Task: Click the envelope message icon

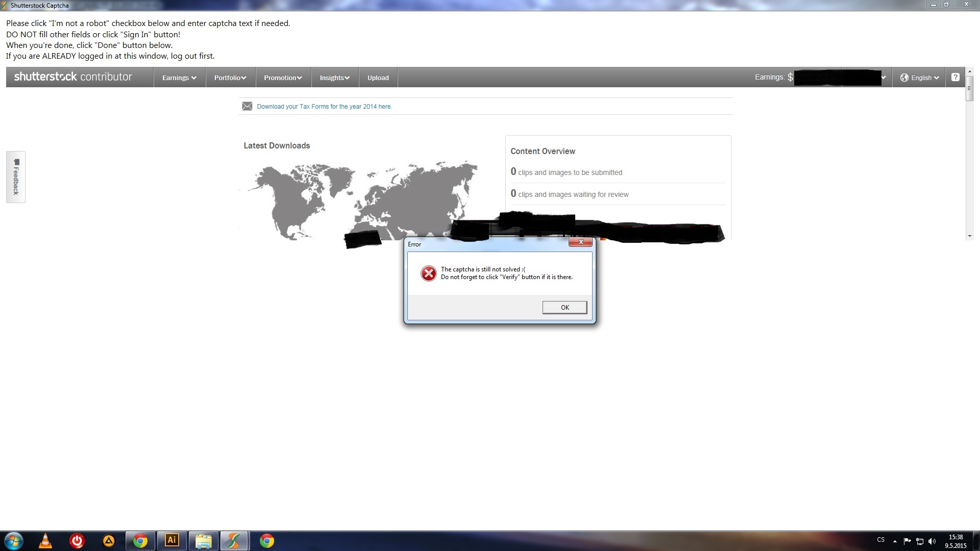Action: point(247,106)
